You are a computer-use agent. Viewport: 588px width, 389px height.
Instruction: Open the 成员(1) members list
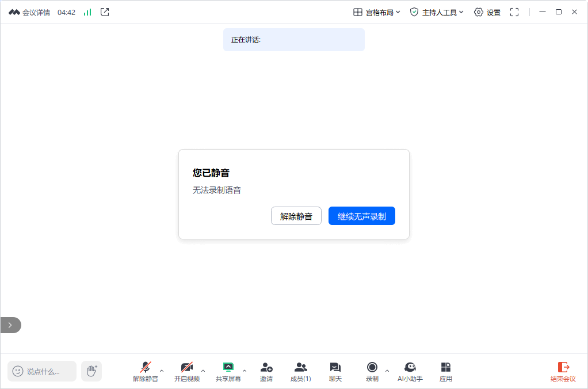pyautogui.click(x=301, y=372)
